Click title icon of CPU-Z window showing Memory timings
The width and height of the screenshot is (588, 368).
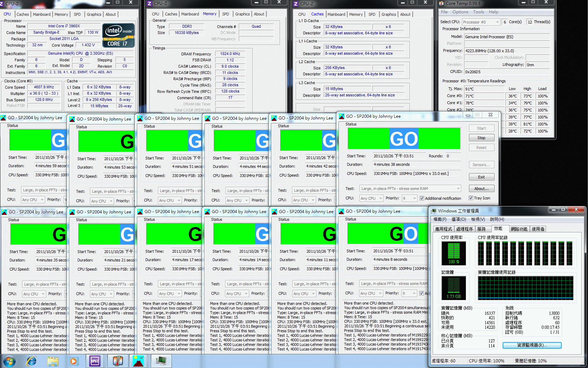149,4
